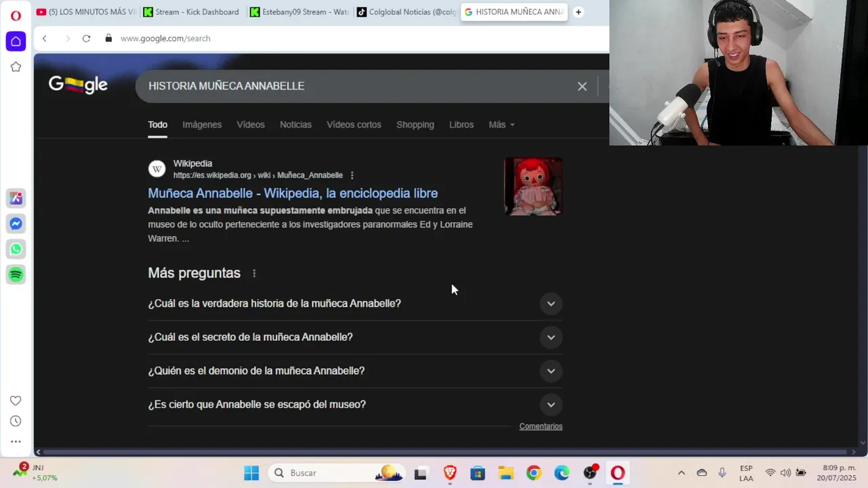The image size is (868, 488).
Task: Open Microsoft Store from taskbar
Action: [477, 473]
